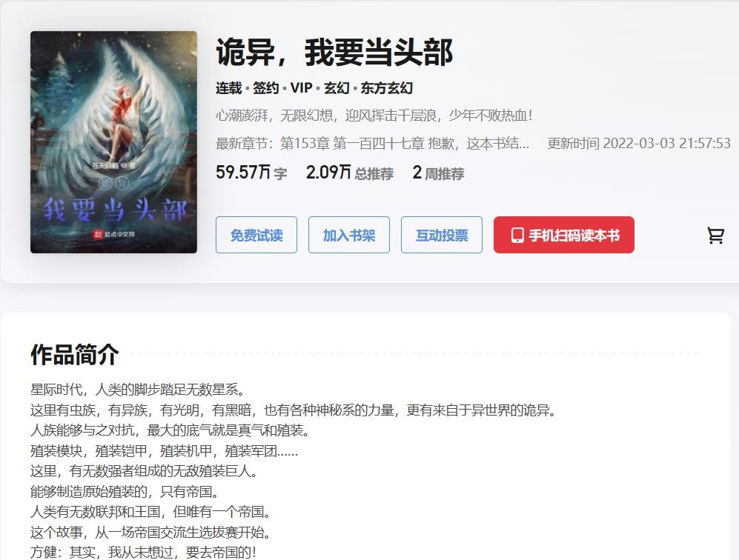Click the 连载 status tag
The image size is (739, 560).
[228, 88]
